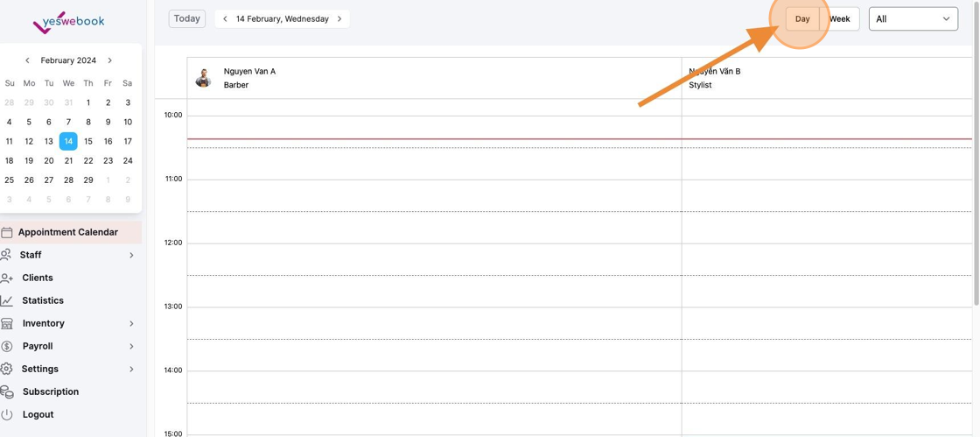Go to next month in mini calendar

pos(110,60)
